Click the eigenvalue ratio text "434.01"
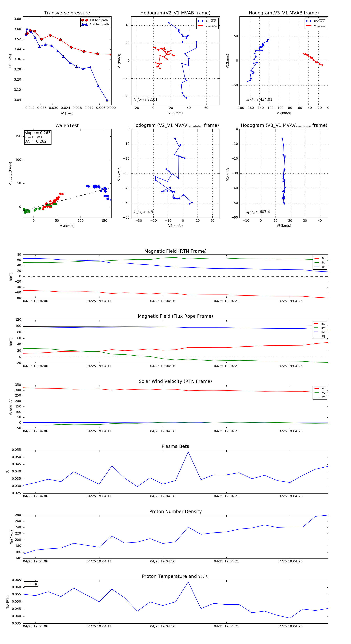This screenshot has height=644, width=351. pos(266,100)
